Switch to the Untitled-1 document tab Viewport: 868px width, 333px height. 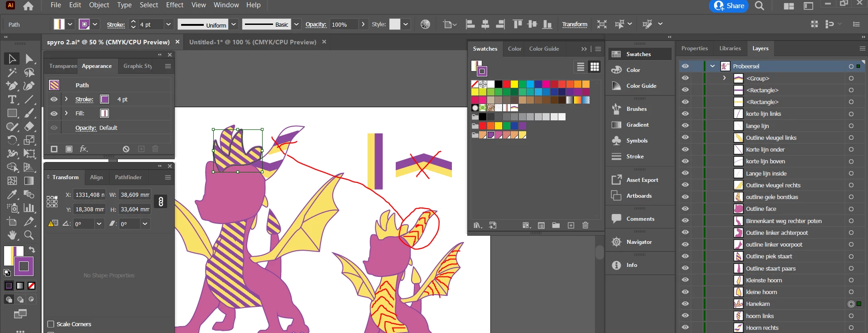253,42
